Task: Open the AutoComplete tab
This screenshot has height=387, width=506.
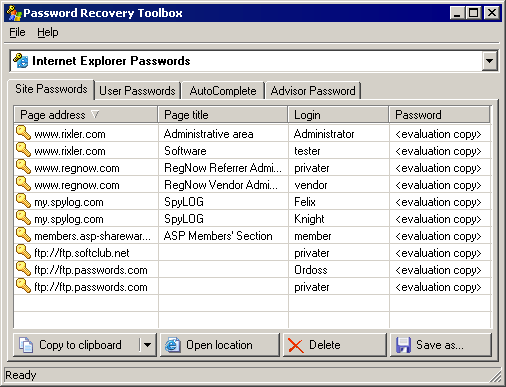Action: pos(223,91)
